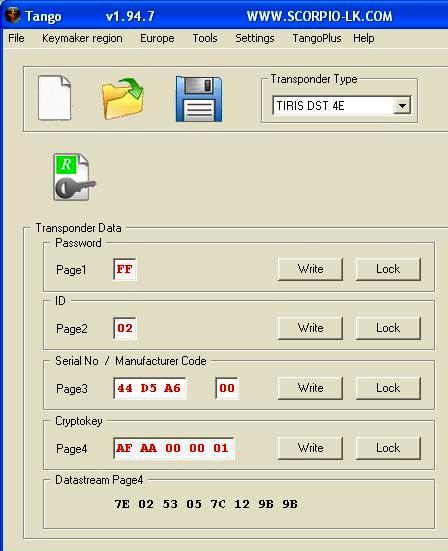Click the Page4 Cryptokey input field

174,448
